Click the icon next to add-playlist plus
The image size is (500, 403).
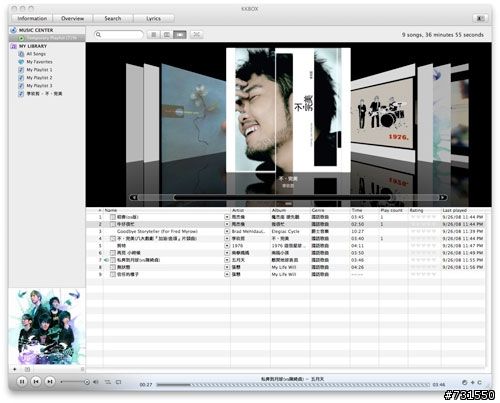27,369
